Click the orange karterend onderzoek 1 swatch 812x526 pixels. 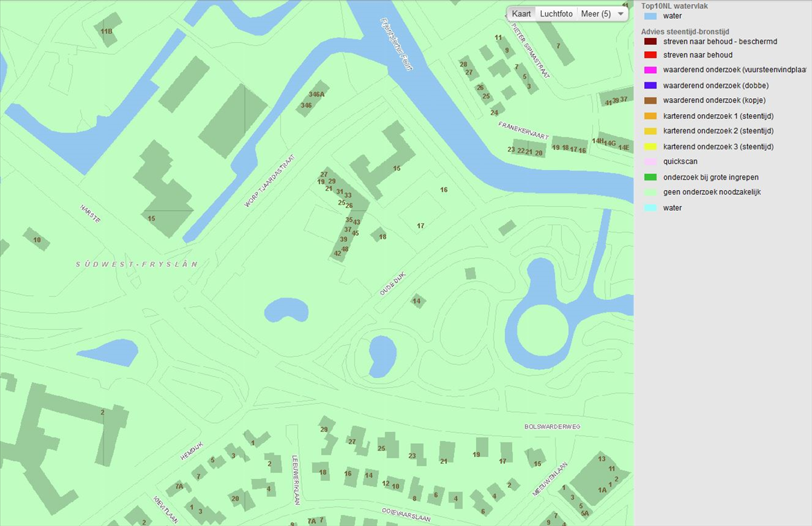click(650, 116)
